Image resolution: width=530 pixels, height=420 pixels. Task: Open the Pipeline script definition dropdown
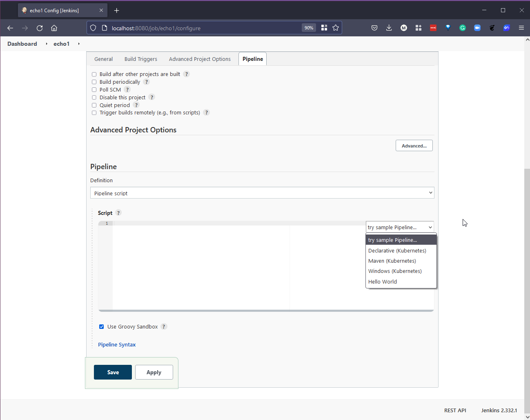[262, 193]
